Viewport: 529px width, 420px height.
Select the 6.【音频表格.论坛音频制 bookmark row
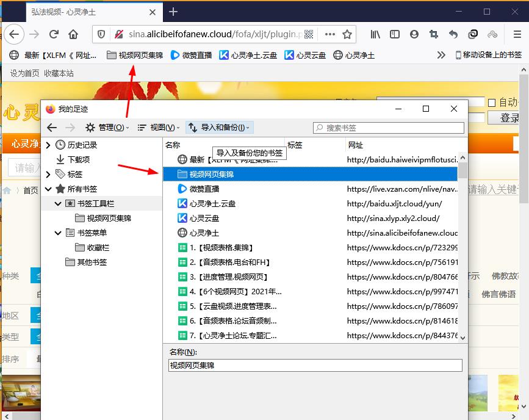(311, 321)
